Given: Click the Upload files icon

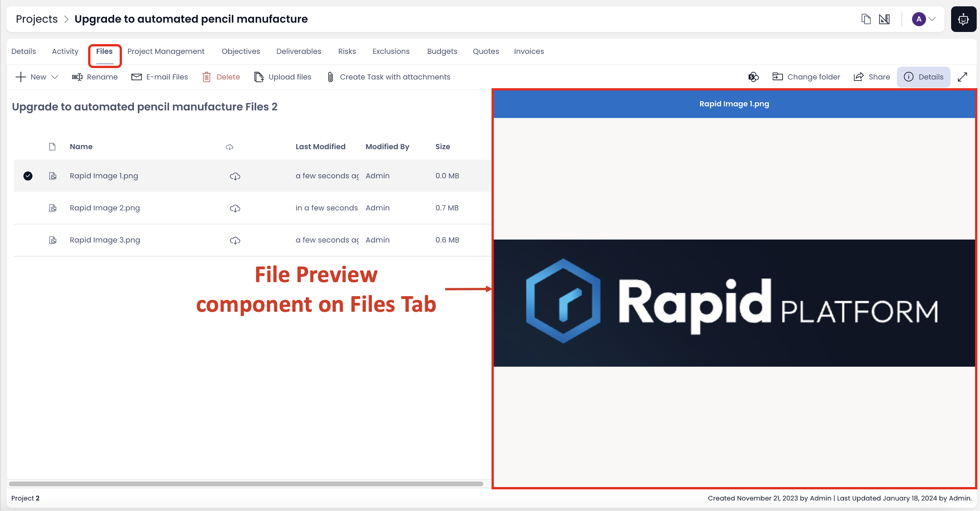Looking at the screenshot, I should (259, 76).
